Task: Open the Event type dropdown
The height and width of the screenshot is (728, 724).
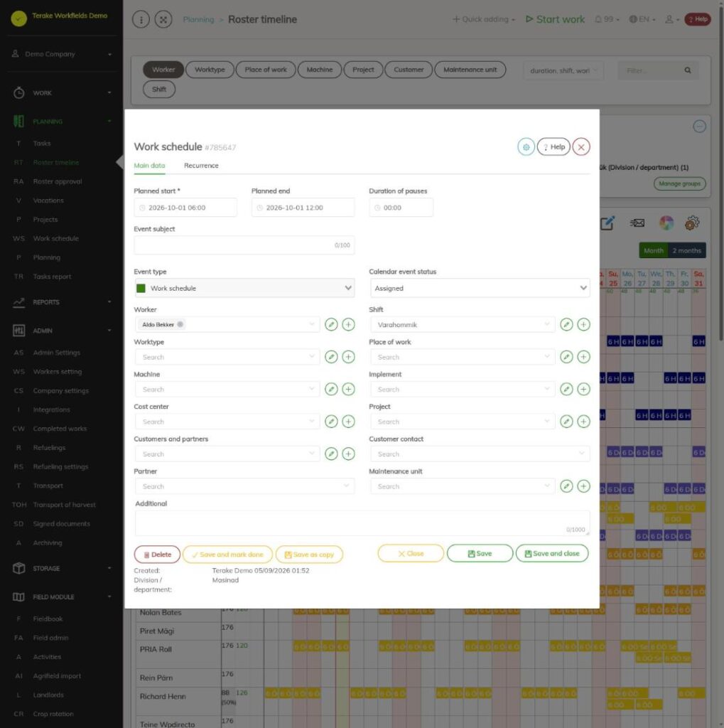Action: pos(244,289)
